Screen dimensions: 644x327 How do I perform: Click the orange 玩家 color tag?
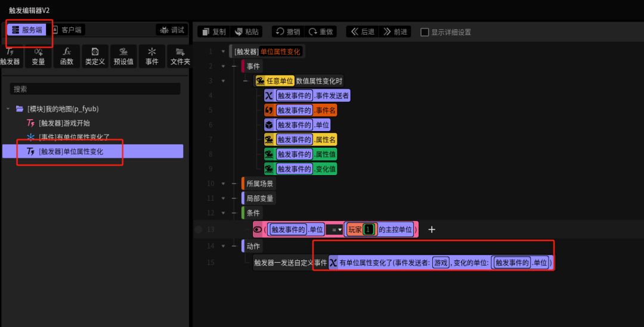click(355, 229)
